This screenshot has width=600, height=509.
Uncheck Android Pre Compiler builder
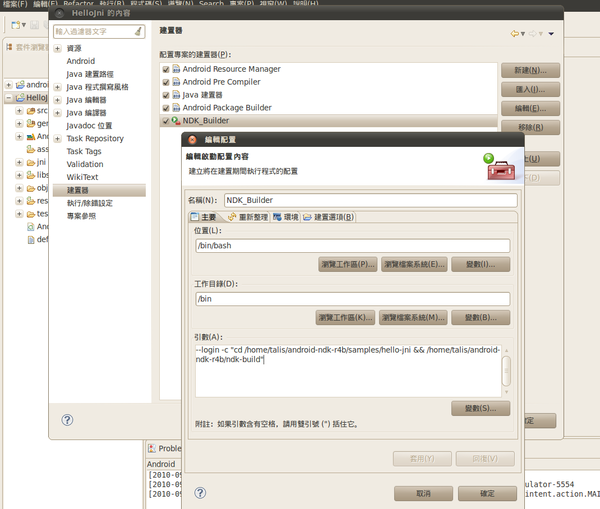(166, 82)
